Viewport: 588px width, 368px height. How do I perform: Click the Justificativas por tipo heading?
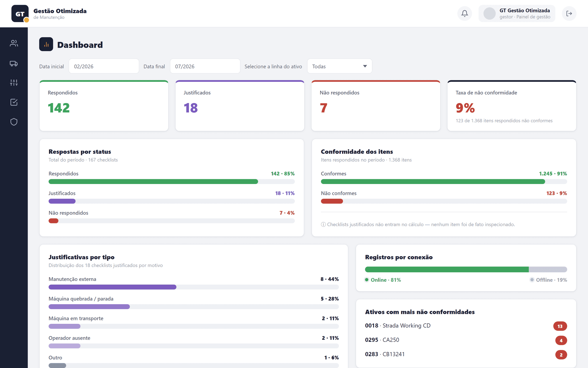pos(81,257)
